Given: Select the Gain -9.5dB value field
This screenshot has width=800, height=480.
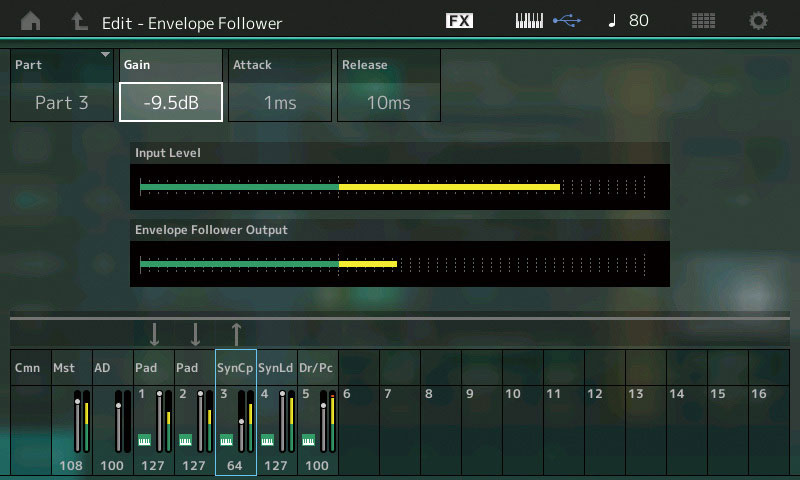Looking at the screenshot, I should pos(171,101).
